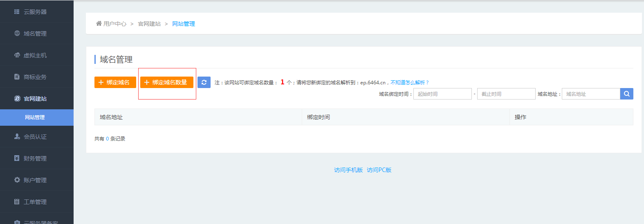Screen dimensions: 644x224
Task: Expand 财务管理 sidebar menu
Action: pos(35,158)
